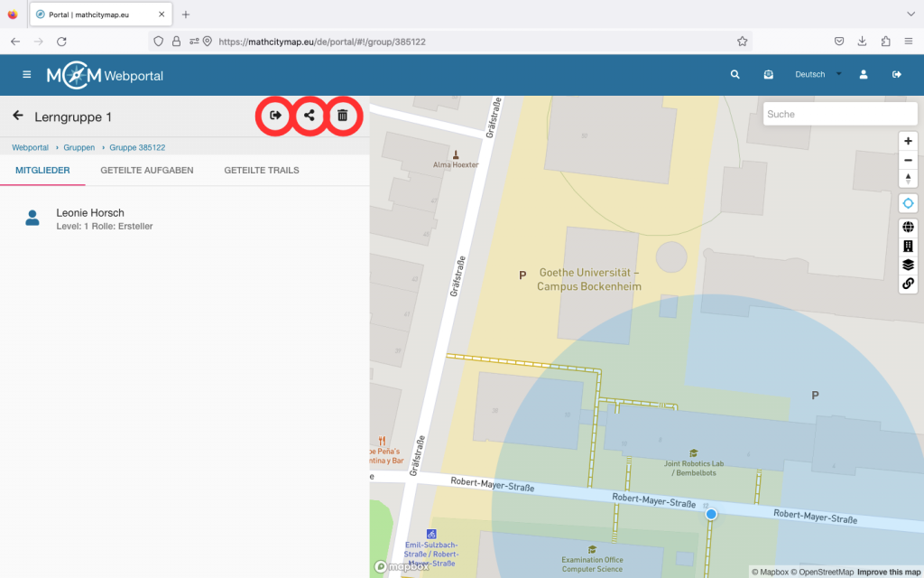Switch to Geteilte Aufgaben tab

147,170
